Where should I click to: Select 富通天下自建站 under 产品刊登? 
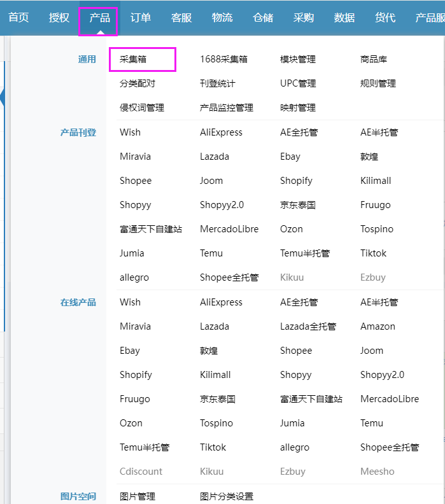tap(151, 229)
